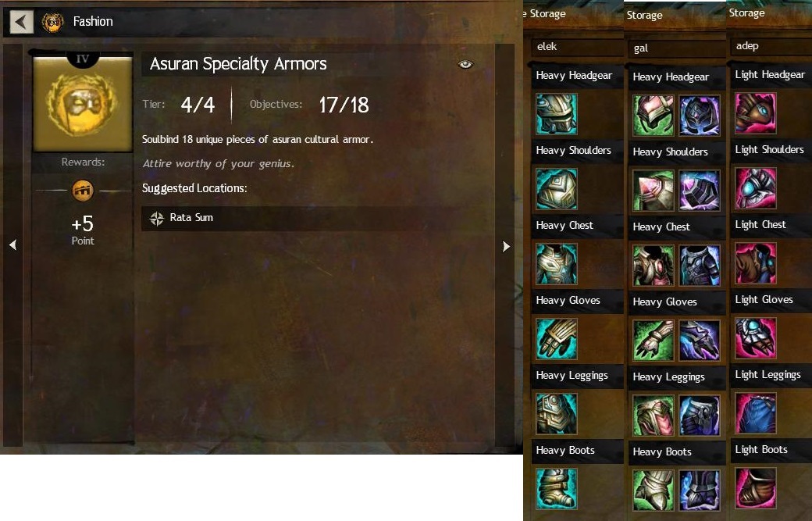Screen dimensions: 812x521
Task: Select the Asuran Specialty Armors mask badge
Action: tap(83, 104)
